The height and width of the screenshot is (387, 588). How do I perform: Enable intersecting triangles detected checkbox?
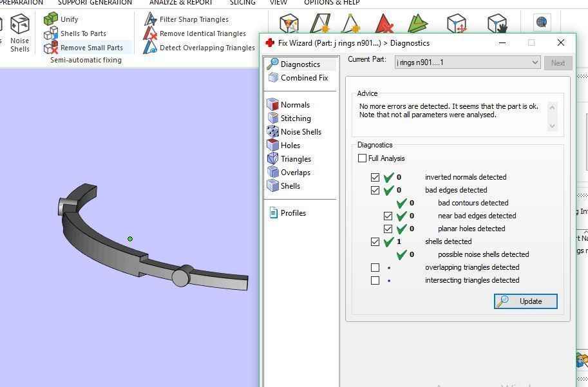(375, 280)
